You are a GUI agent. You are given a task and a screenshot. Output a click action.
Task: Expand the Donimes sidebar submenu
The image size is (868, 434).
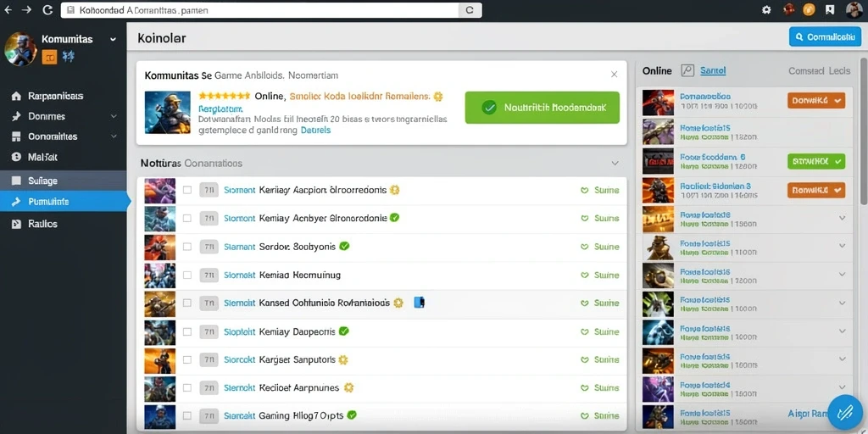[114, 116]
